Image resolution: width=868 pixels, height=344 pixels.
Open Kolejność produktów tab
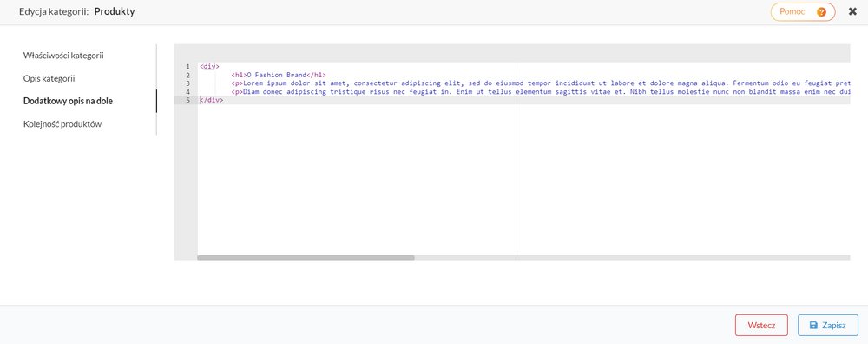click(x=62, y=124)
